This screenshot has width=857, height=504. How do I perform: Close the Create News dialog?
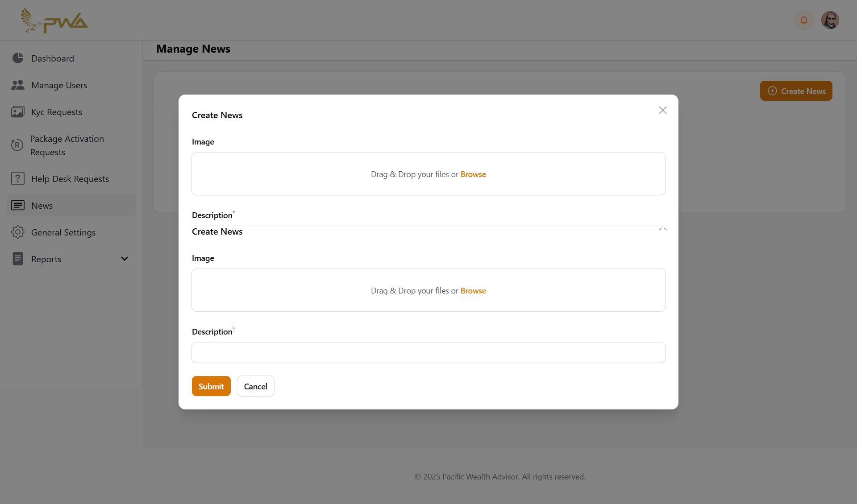click(x=662, y=110)
